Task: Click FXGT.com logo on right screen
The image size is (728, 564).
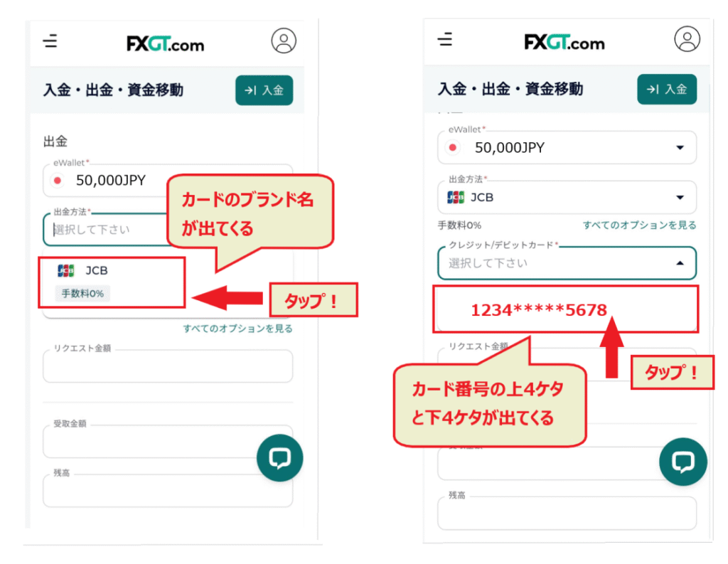Action: [x=564, y=42]
